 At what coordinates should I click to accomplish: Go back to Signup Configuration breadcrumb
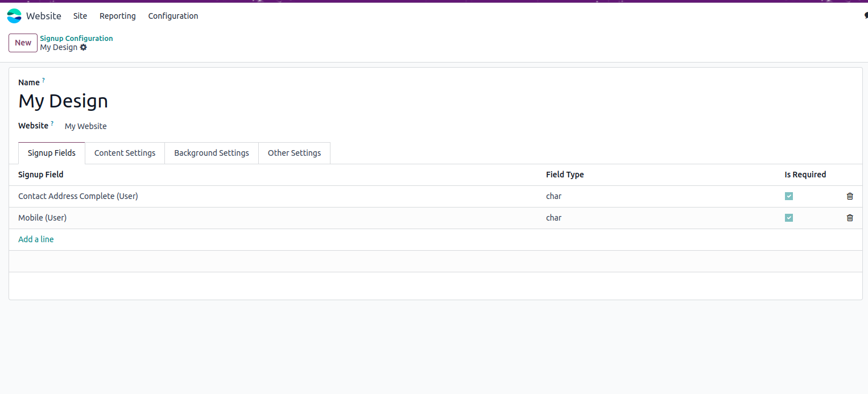[76, 38]
